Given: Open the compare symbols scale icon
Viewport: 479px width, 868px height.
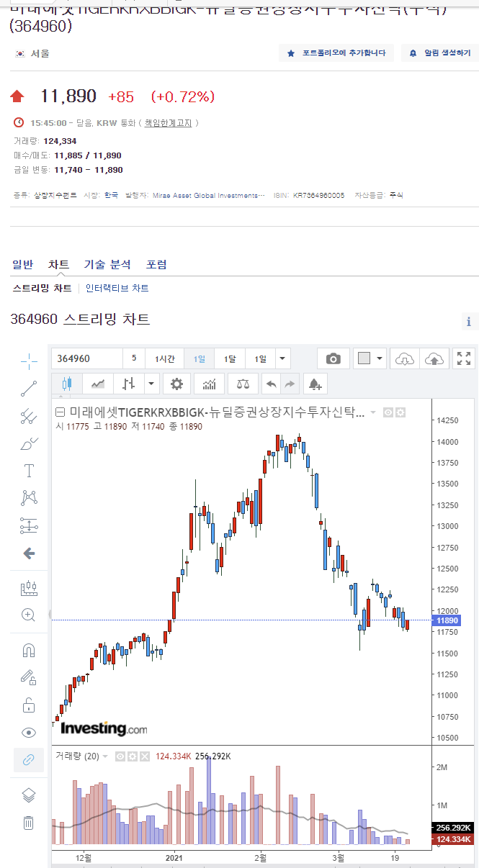Looking at the screenshot, I should click(243, 384).
